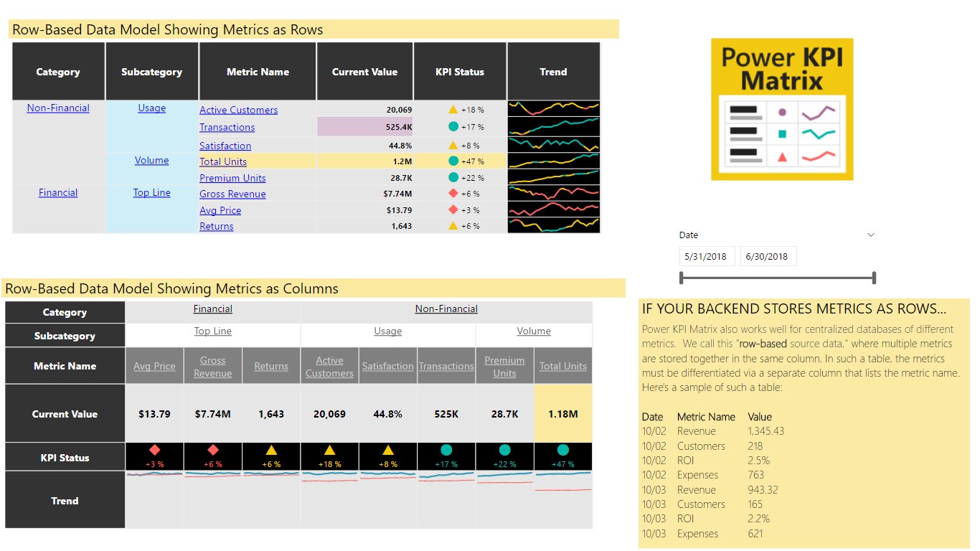The height and width of the screenshot is (551, 980).
Task: Click the yellow triangle above +18 % in columns matrix
Action: point(329,451)
